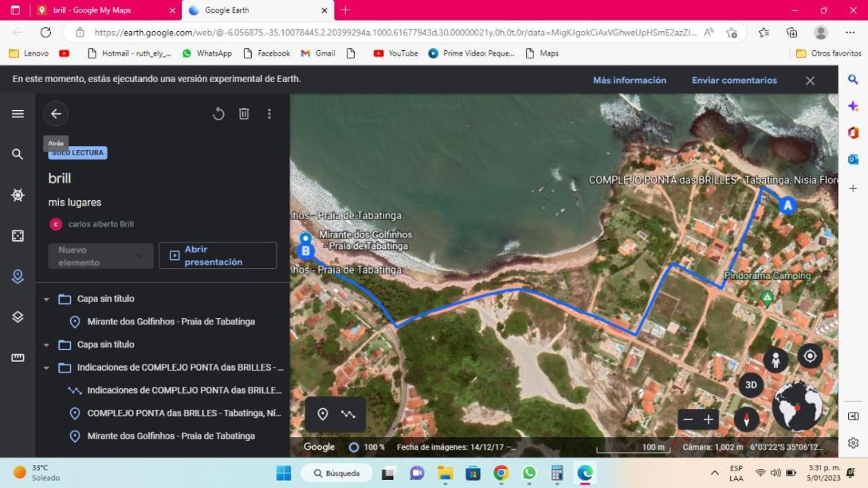Switch to the brill - Google My Maps tab
This screenshot has width=868, height=488.
click(x=105, y=10)
